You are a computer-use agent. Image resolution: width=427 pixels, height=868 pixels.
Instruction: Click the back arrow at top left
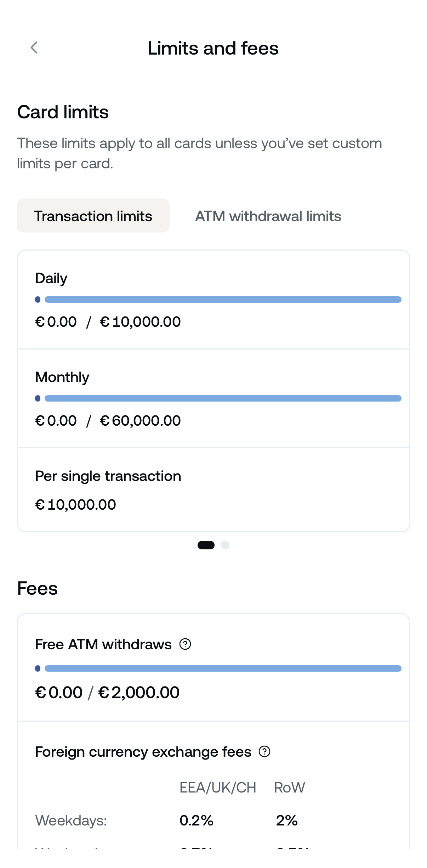[34, 47]
